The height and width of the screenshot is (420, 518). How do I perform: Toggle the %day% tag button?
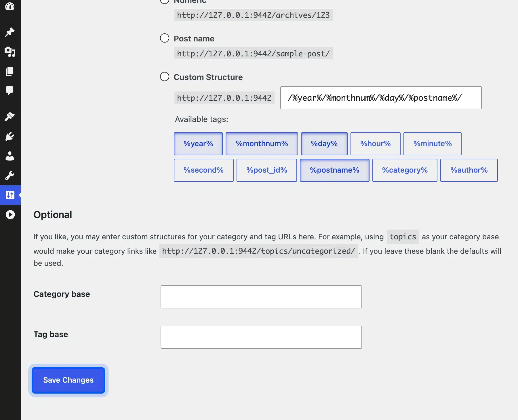tap(324, 144)
